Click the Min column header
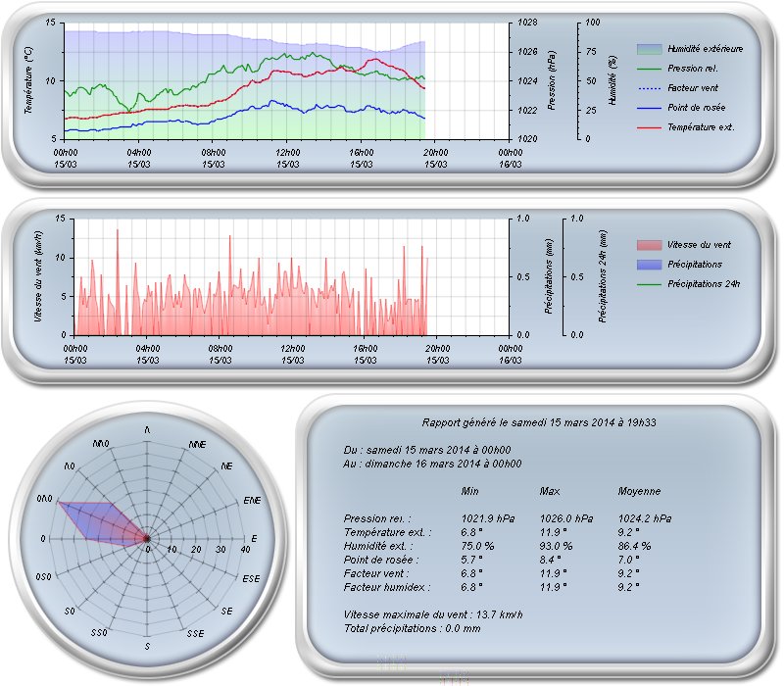This screenshot has height=686, width=784. 469,492
